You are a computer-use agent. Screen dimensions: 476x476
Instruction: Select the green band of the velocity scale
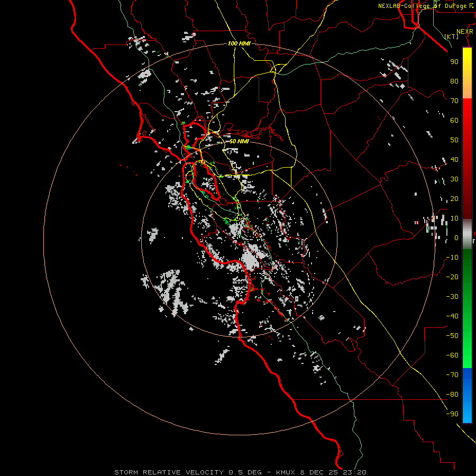click(x=467, y=308)
